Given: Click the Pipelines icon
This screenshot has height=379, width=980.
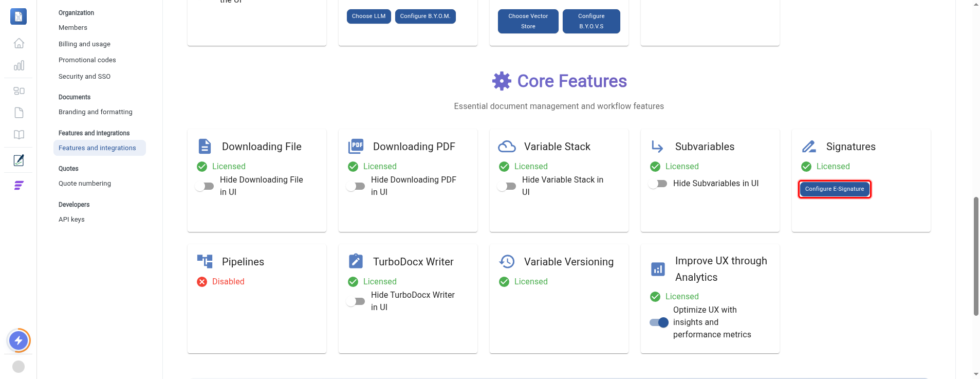Looking at the screenshot, I should (205, 261).
